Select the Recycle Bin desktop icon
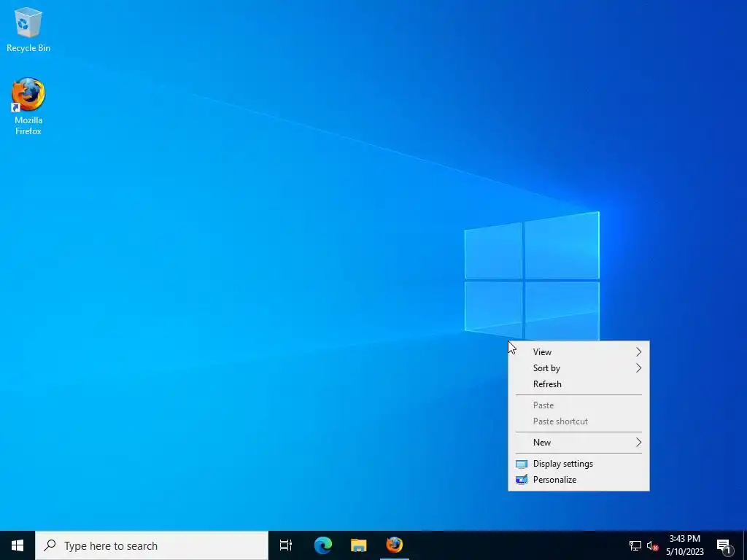 (x=28, y=29)
